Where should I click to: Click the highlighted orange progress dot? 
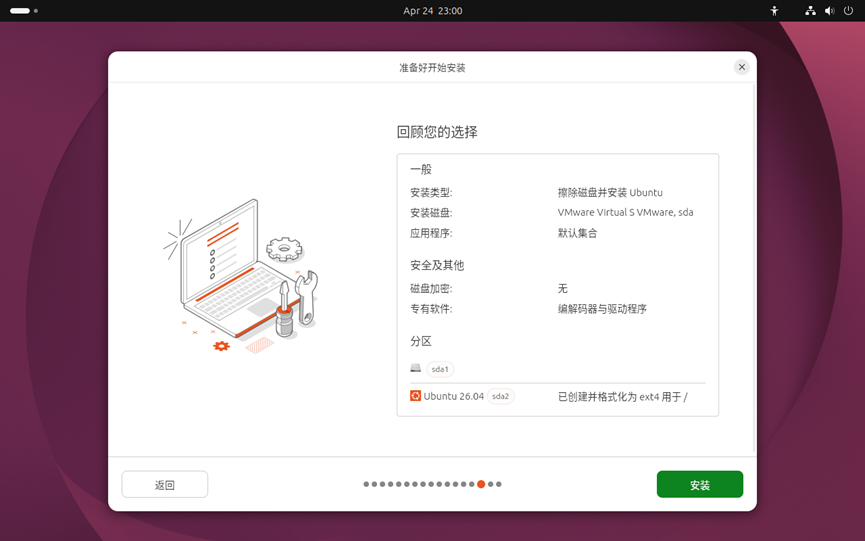click(481, 484)
